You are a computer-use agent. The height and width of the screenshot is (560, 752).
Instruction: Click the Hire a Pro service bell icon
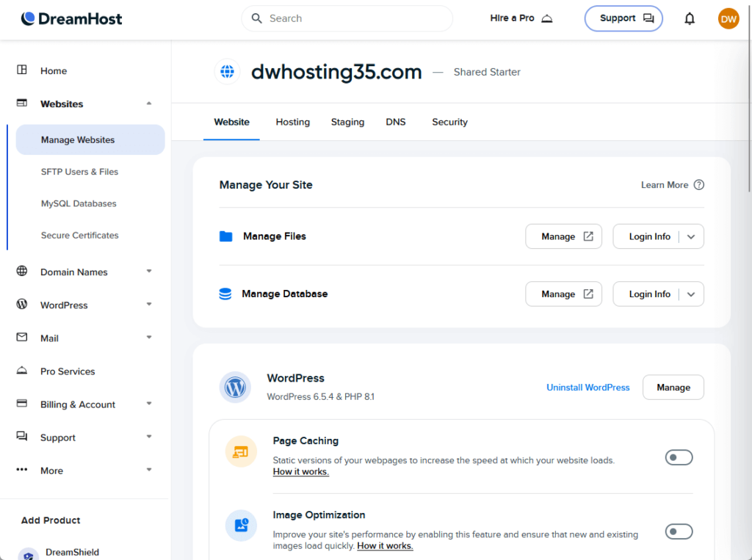click(x=546, y=18)
